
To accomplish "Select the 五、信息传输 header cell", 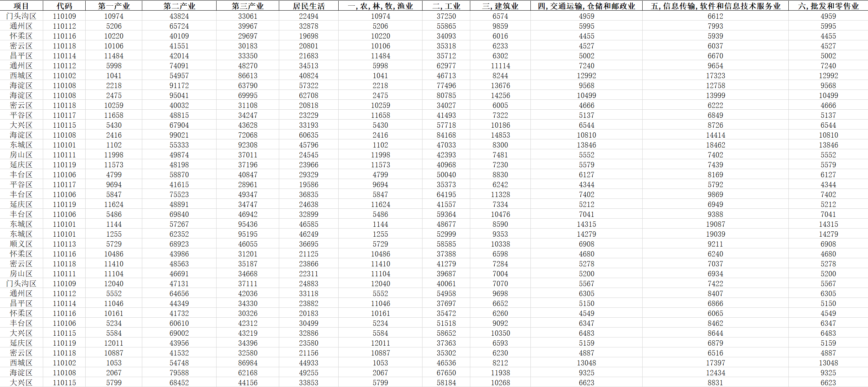I will click(715, 6).
